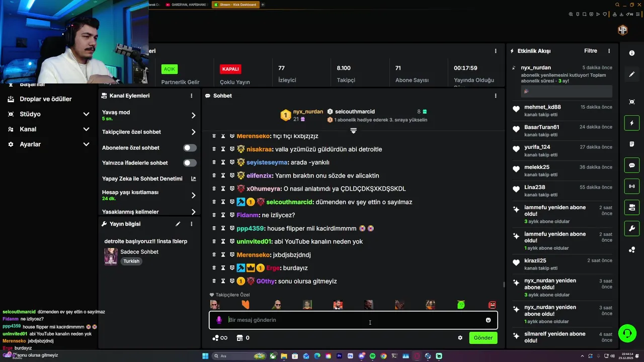Click shield moderation icon on elifenzix's message

[x=232, y=175]
